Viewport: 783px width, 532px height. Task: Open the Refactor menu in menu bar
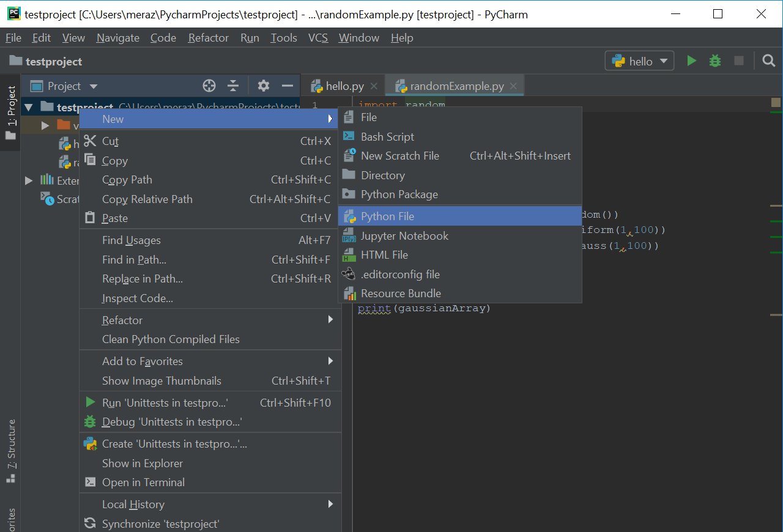208,38
